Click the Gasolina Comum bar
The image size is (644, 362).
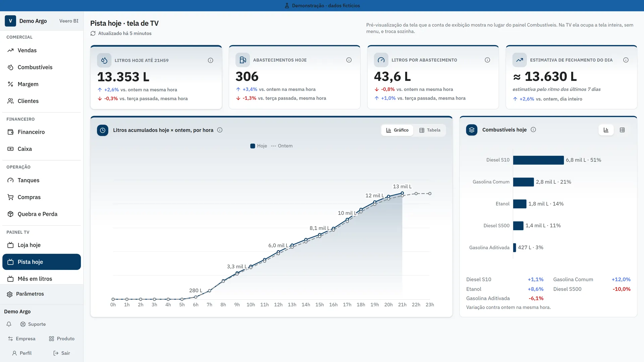(x=523, y=182)
